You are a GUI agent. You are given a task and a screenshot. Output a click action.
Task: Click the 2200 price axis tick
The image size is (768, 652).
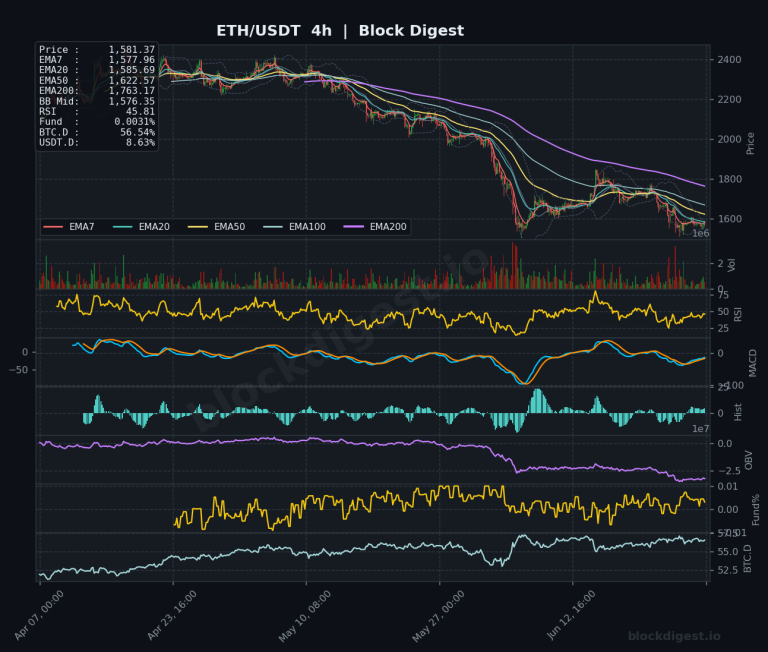click(729, 99)
